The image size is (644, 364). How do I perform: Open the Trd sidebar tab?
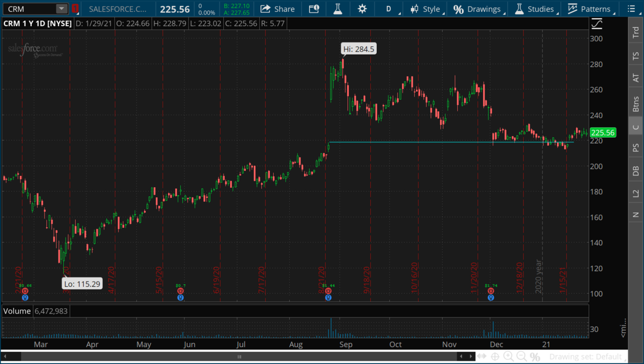pyautogui.click(x=636, y=33)
